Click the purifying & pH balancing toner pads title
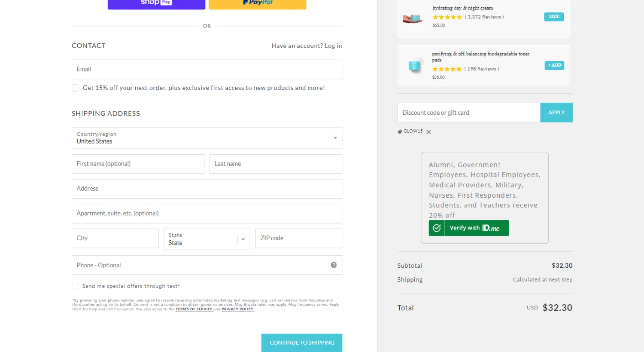This screenshot has height=352, width=644. point(480,57)
